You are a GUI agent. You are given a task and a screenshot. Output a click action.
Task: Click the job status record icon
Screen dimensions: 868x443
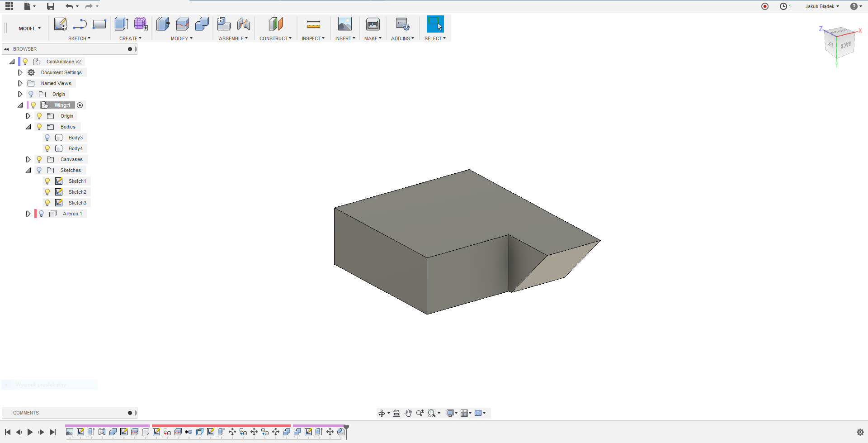coord(765,6)
